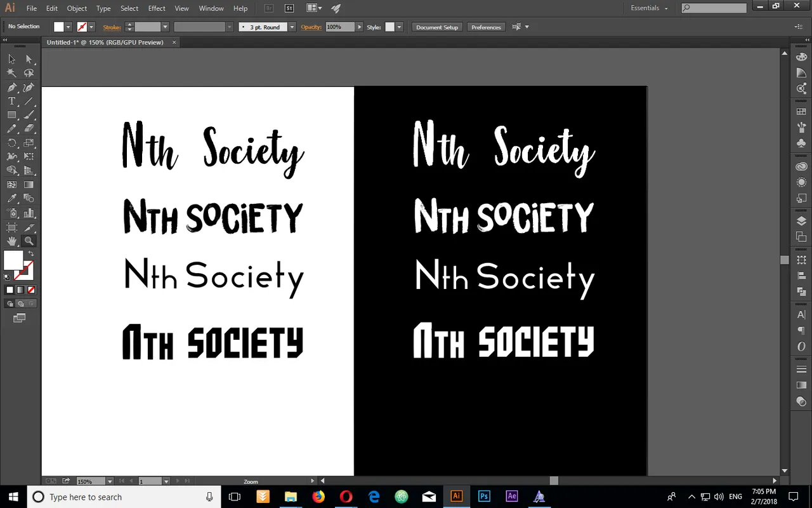The width and height of the screenshot is (812, 508).
Task: Click the large Fill color swatch in toolbox
Action: [x=13, y=260]
